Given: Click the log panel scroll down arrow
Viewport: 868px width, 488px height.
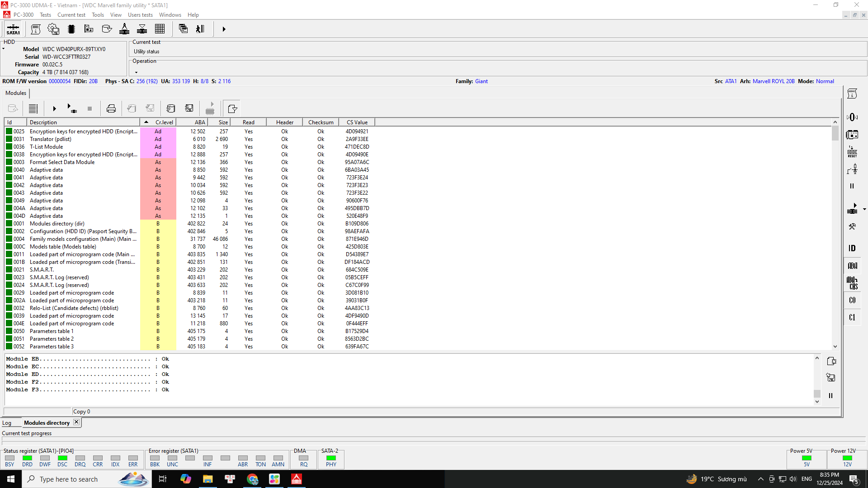Looking at the screenshot, I should (817, 401).
